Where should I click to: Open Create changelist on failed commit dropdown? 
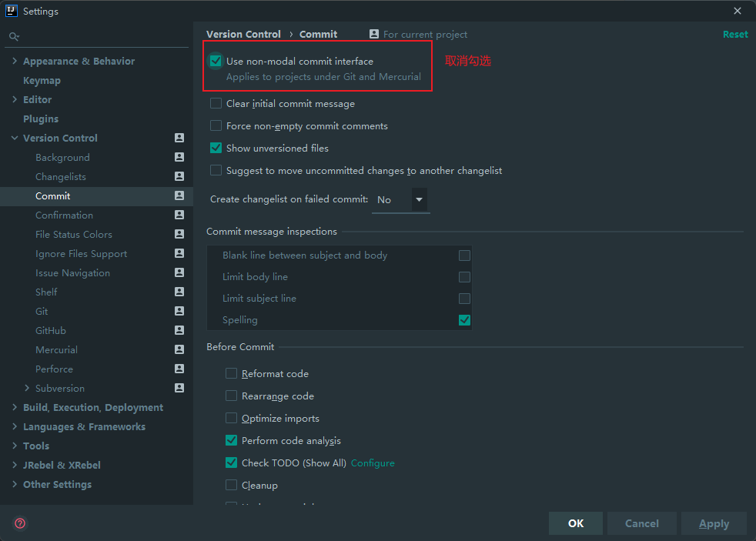[x=419, y=200]
